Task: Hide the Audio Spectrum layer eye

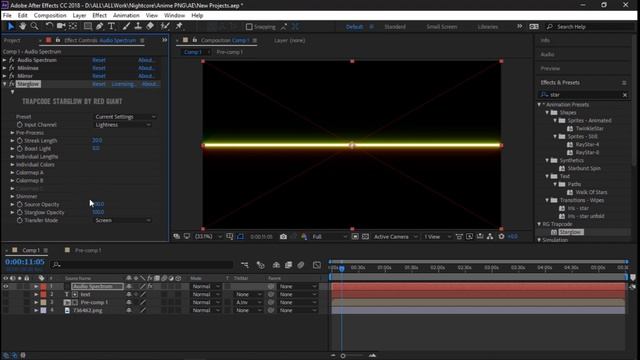Action: coord(6,287)
